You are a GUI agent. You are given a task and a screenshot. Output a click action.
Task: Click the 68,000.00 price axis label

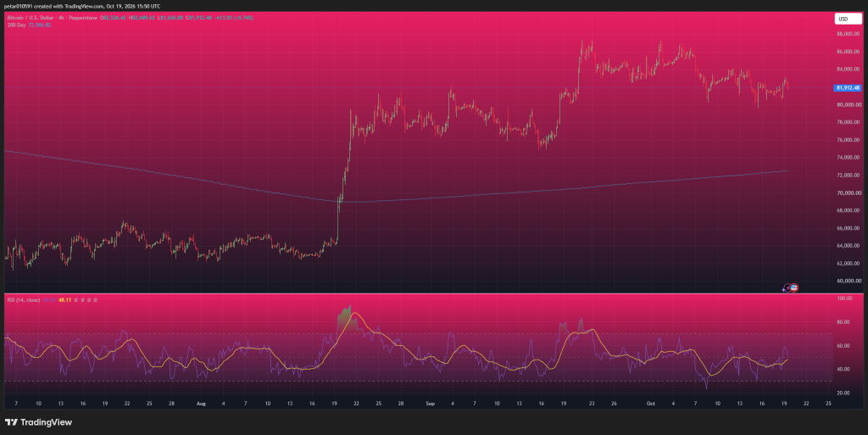point(849,210)
